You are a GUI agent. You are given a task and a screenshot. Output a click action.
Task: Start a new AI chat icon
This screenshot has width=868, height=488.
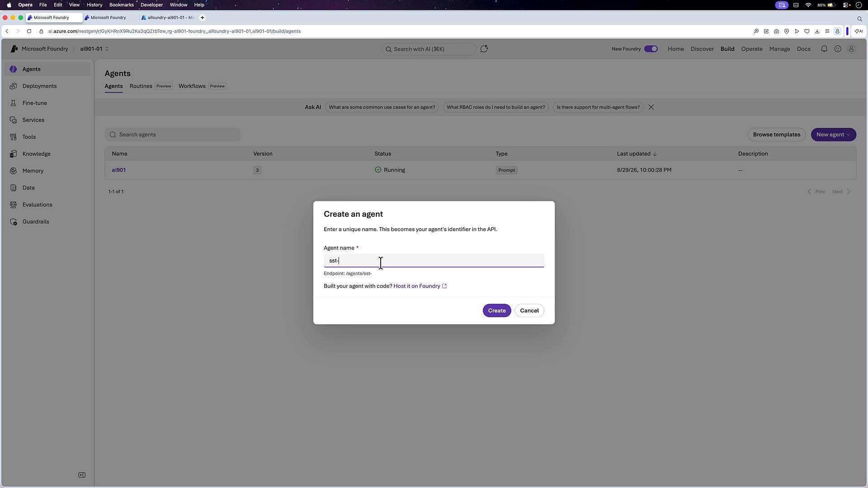(484, 49)
